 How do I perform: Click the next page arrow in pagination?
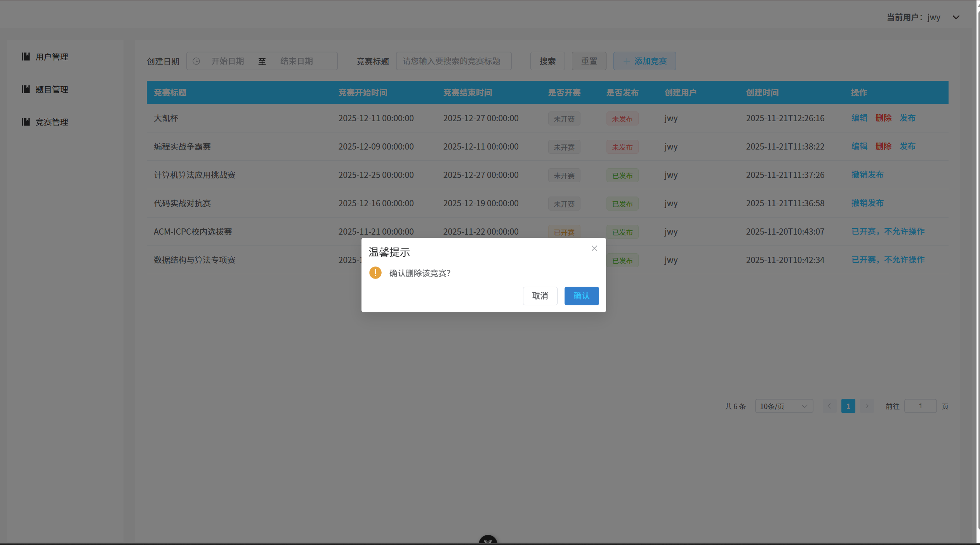tap(867, 406)
